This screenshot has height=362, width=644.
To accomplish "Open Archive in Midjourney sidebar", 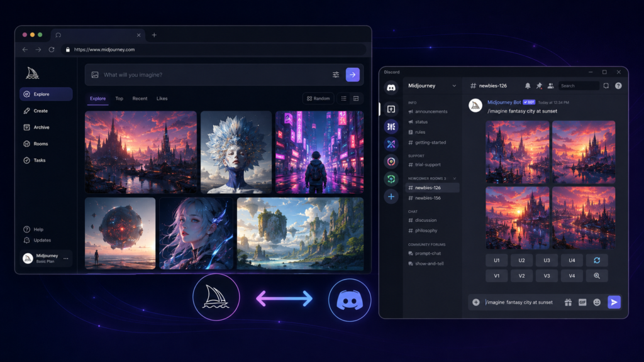I will click(x=36, y=127).
